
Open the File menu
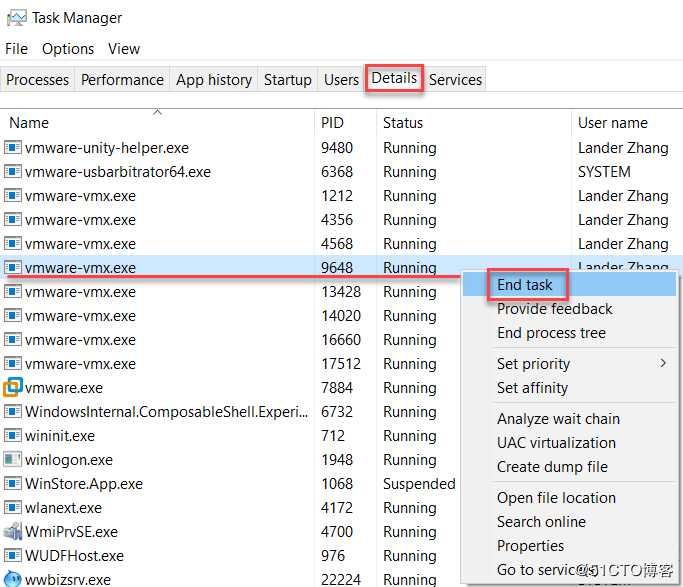click(17, 49)
